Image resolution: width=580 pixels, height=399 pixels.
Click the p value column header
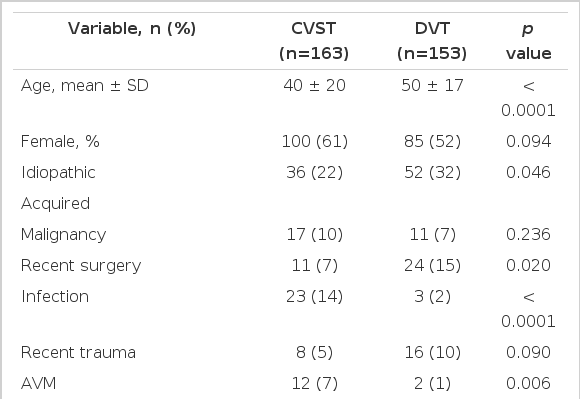(529, 41)
